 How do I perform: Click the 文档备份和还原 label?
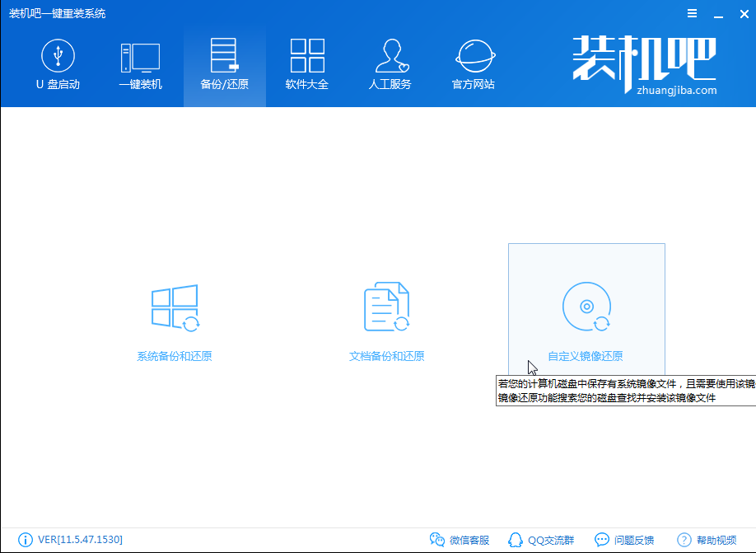coord(387,356)
